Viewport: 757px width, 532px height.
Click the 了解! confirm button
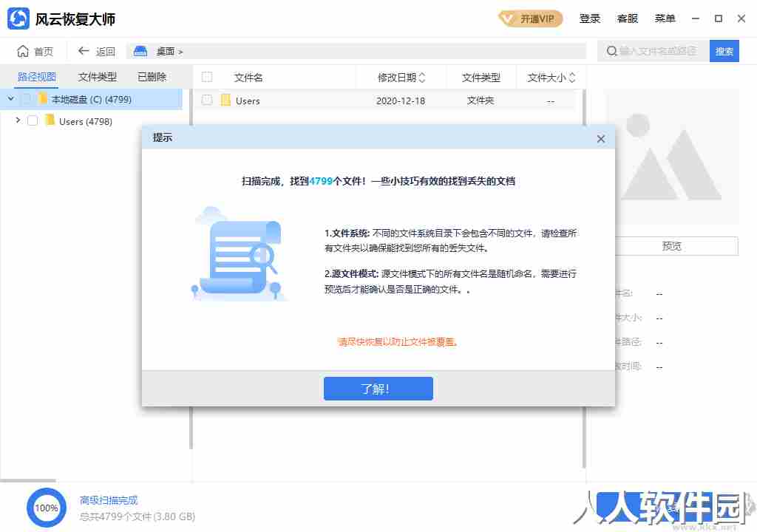pyautogui.click(x=378, y=389)
